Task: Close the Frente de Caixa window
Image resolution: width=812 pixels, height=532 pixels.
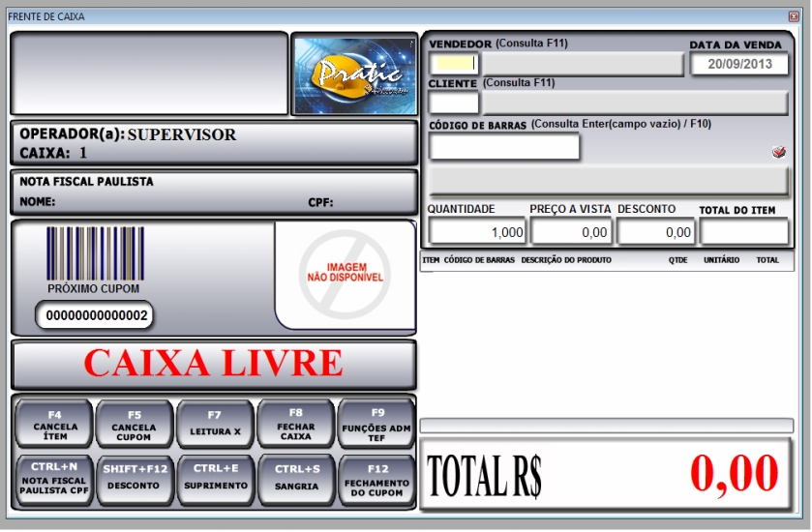Action: click(794, 16)
